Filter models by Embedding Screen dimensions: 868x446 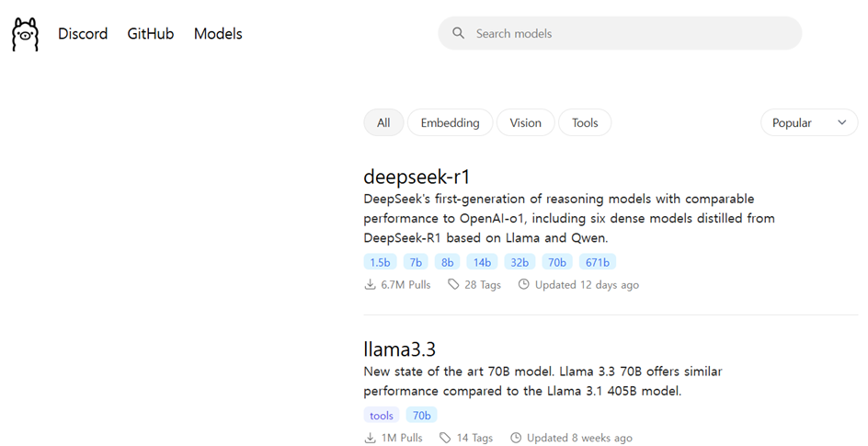click(450, 122)
